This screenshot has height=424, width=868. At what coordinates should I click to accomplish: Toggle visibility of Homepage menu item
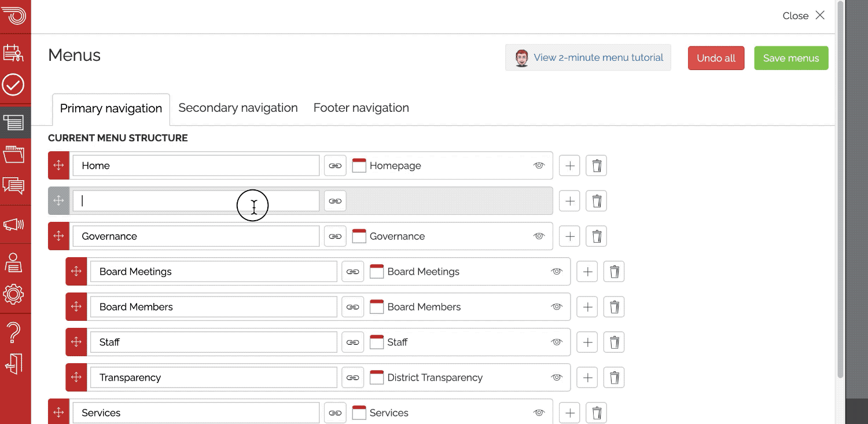(539, 166)
